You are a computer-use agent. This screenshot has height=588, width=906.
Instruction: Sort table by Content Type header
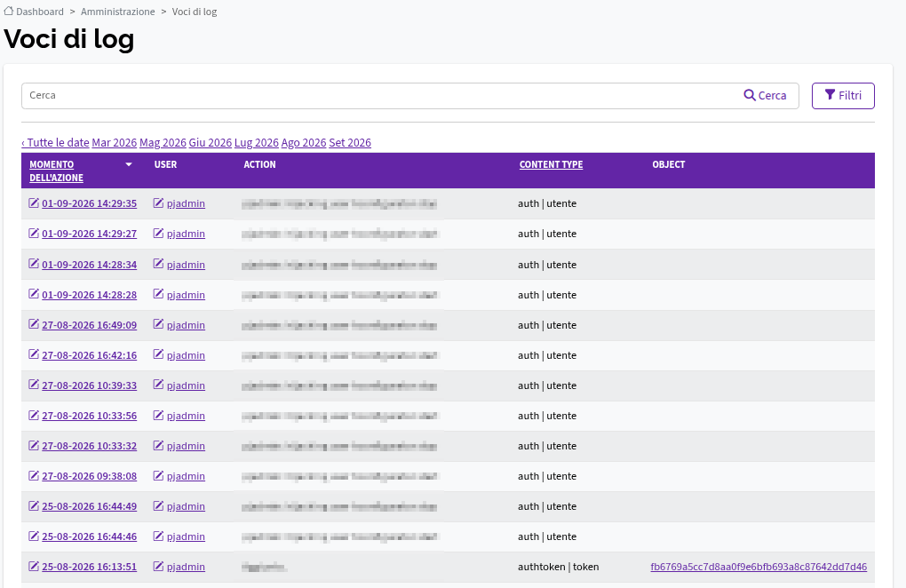coord(551,164)
